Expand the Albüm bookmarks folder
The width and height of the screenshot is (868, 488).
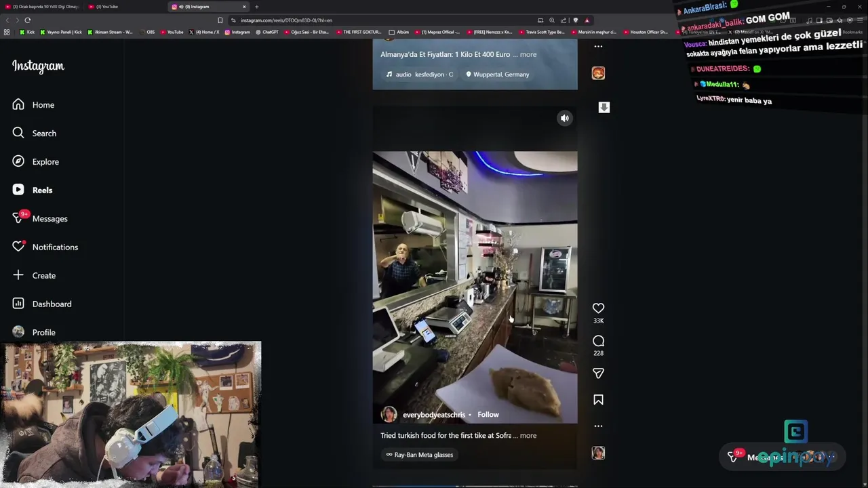[x=399, y=32]
